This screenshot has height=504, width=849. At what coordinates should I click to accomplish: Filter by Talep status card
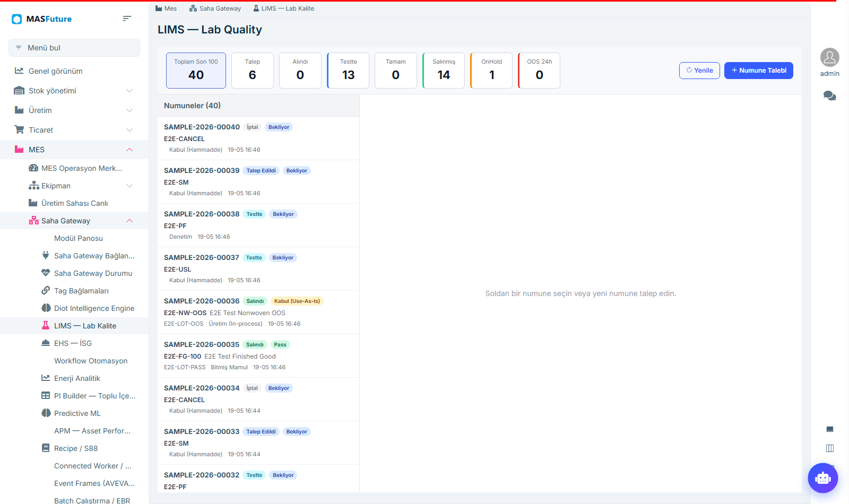(x=253, y=71)
